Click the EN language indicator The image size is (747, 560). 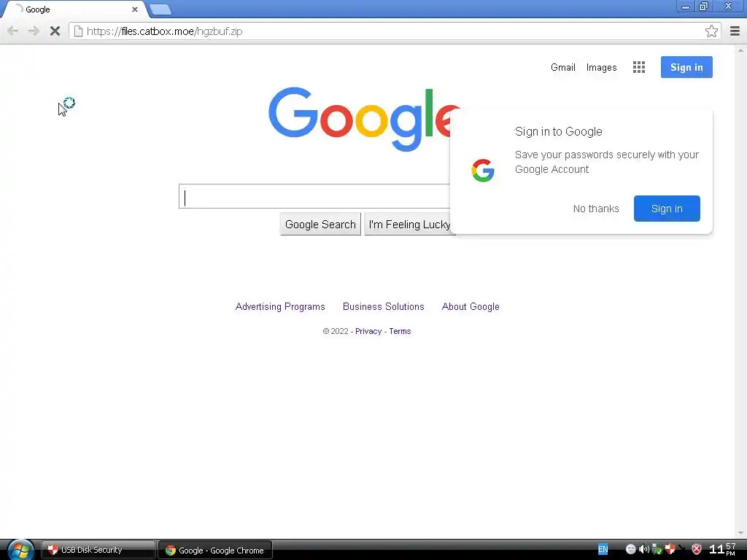(603, 550)
